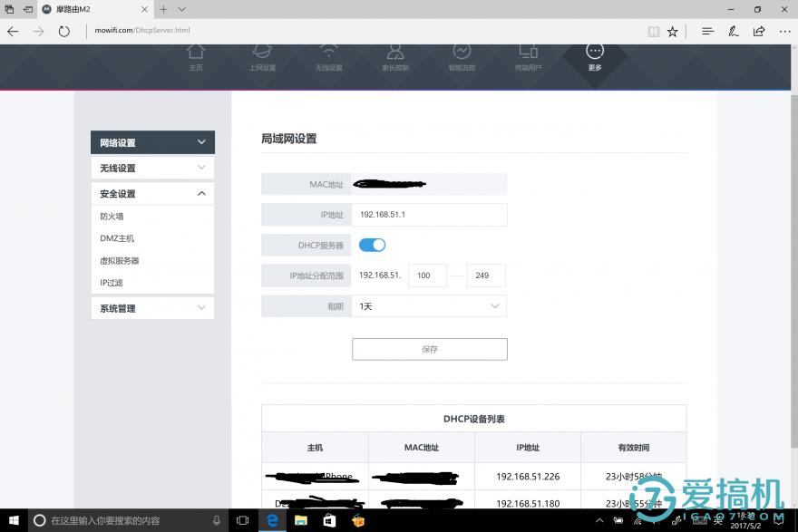Image resolution: width=798 pixels, height=532 pixels.
Task: Open the 防火墙 settings link
Action: click(x=111, y=217)
